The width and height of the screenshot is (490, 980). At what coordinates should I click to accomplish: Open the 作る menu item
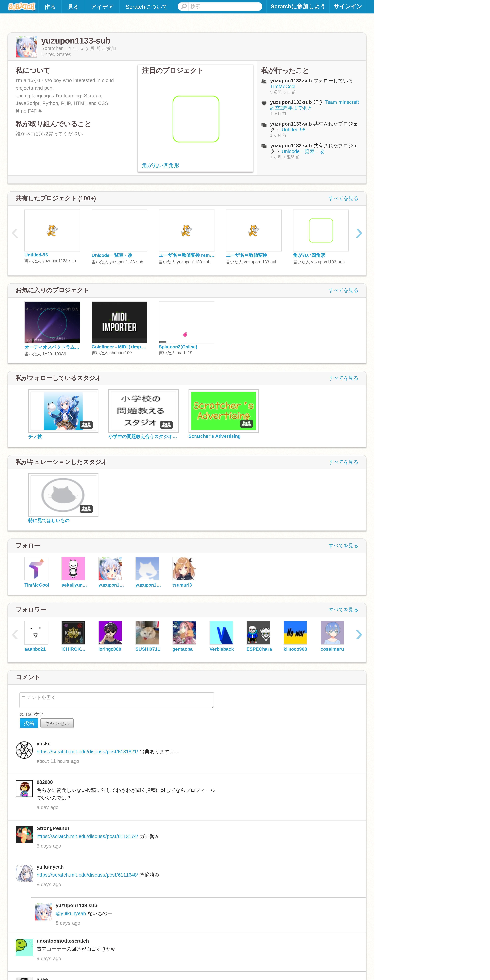click(50, 7)
